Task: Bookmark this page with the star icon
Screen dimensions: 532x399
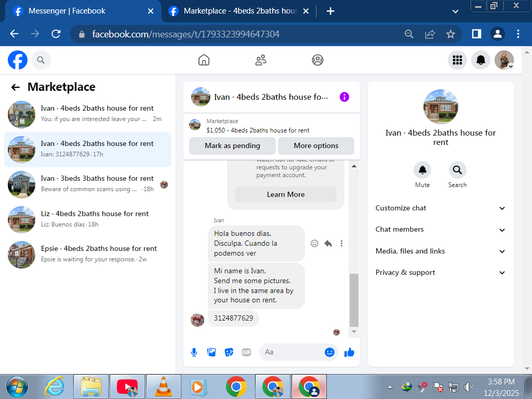Action: point(450,34)
